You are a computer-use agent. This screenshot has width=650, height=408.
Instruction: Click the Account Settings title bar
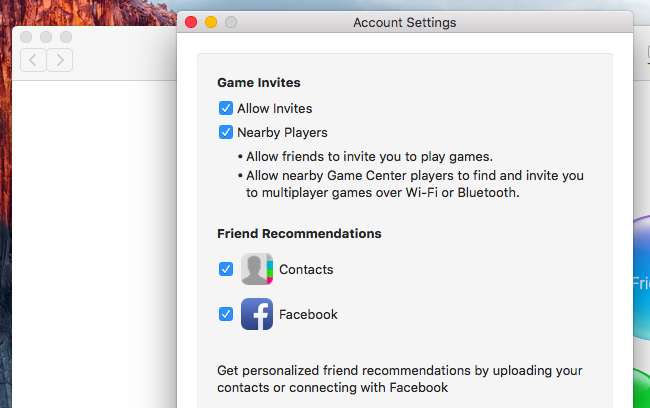(404, 22)
